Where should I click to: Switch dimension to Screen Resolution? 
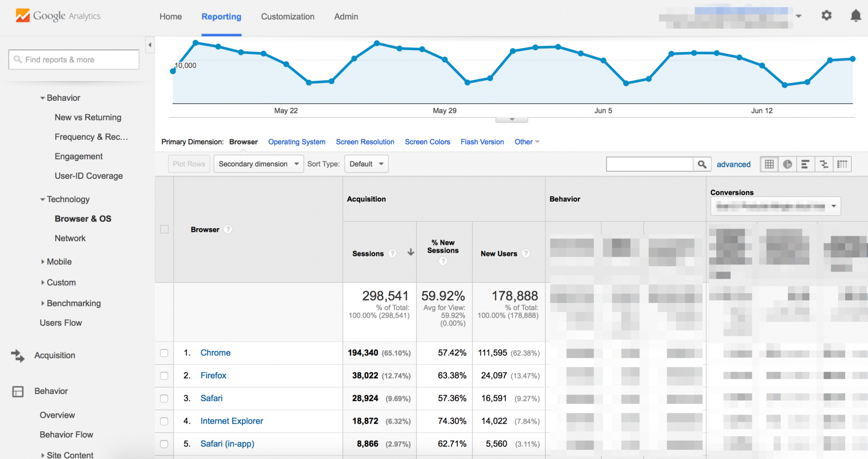pyautogui.click(x=365, y=142)
